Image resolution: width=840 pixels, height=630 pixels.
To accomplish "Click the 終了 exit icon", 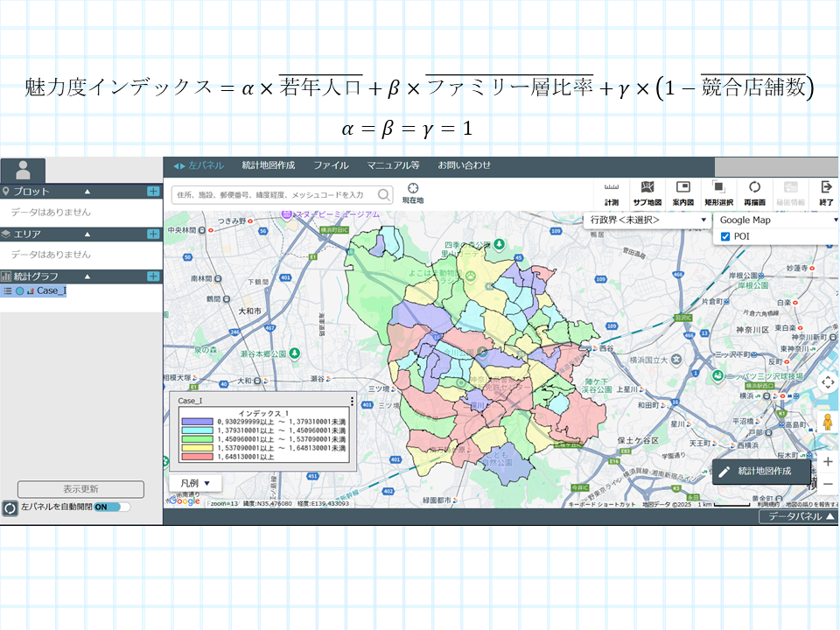I will [825, 192].
